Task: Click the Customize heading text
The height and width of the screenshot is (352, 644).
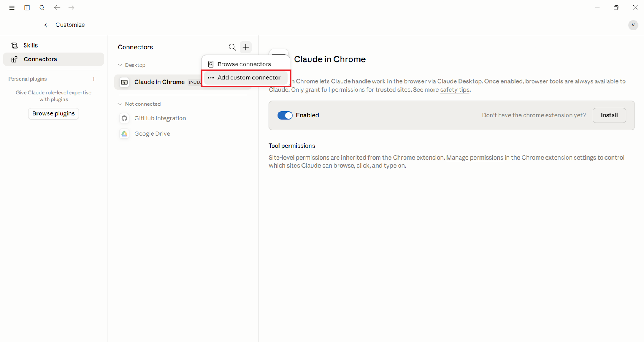Action: coord(70,25)
